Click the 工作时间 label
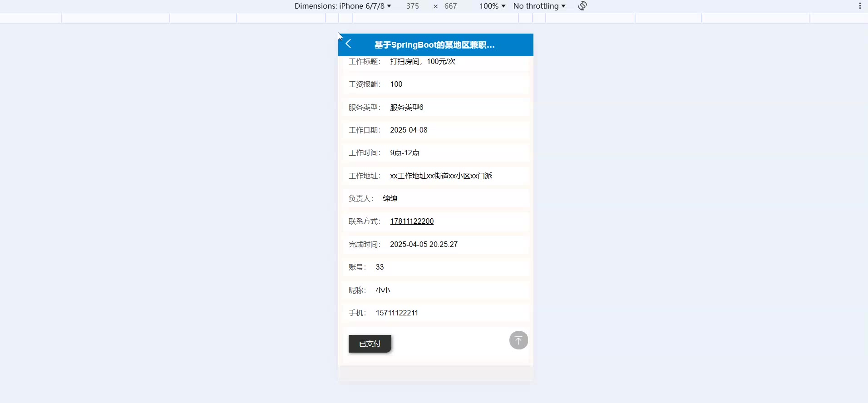The image size is (868, 403). [x=365, y=152]
